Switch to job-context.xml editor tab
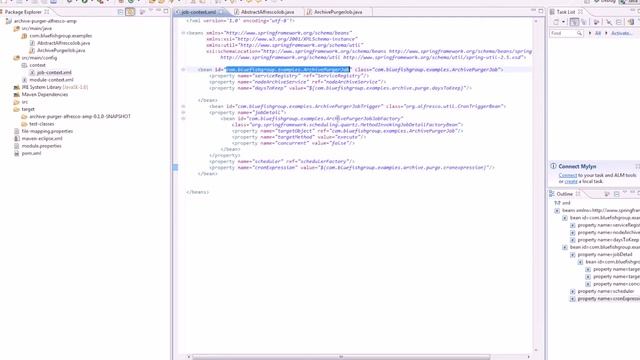The height and width of the screenshot is (360, 640). [198, 12]
